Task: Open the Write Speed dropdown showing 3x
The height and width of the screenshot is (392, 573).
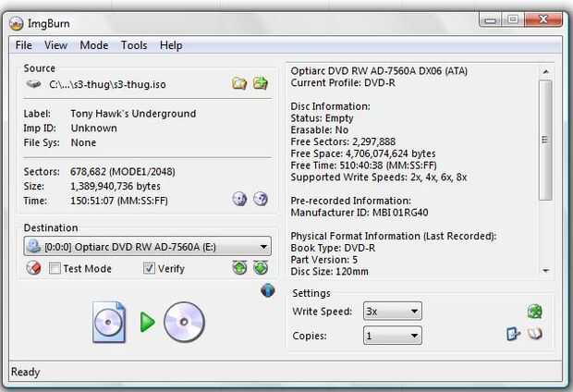Action: point(393,312)
